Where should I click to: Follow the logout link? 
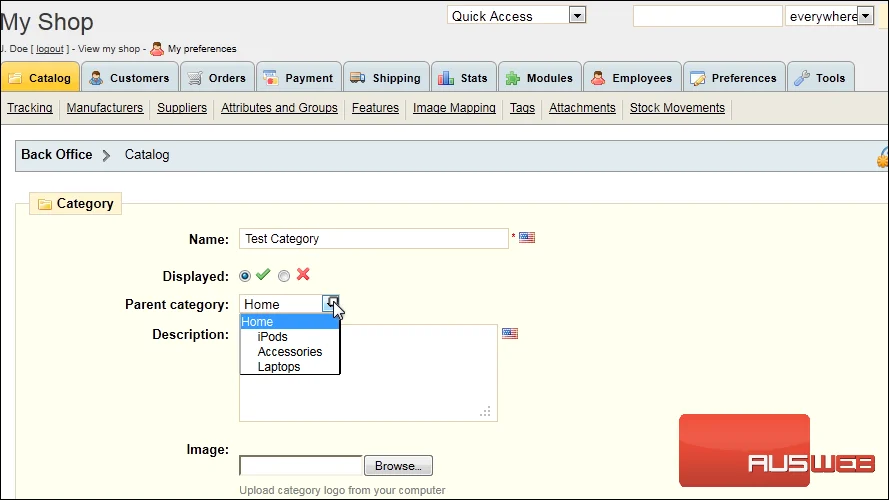50,49
